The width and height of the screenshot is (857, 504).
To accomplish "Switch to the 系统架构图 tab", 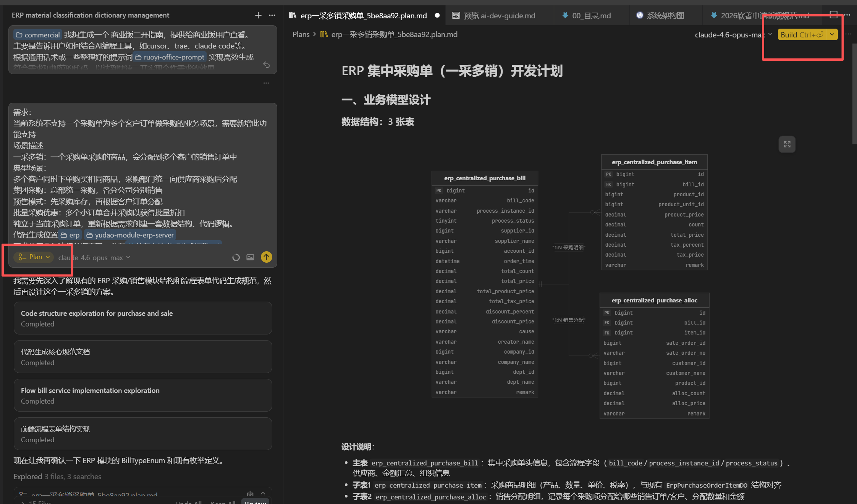I will 665,15.
